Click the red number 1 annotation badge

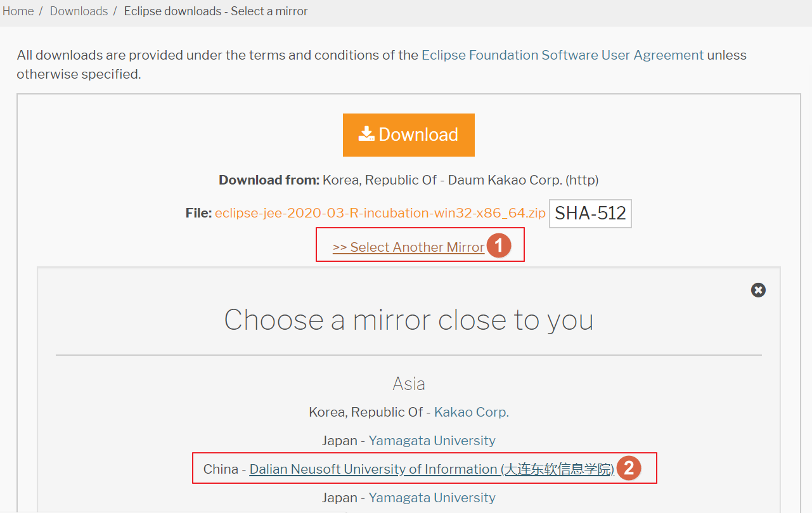pos(499,246)
